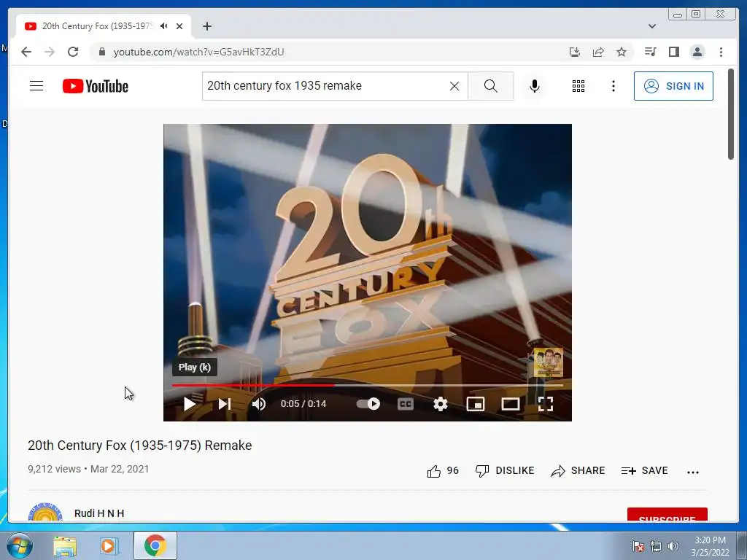Screen dimensions: 747x560
Task: Click the install/download page icon in the address bar
Action: click(575, 52)
